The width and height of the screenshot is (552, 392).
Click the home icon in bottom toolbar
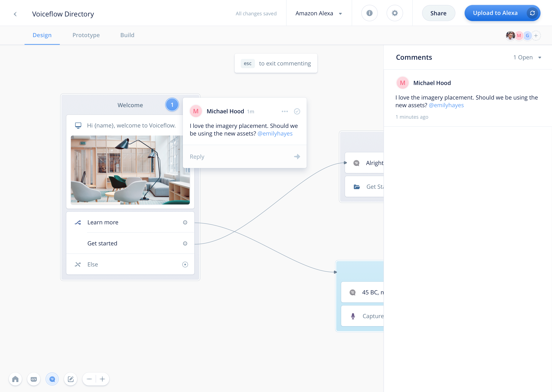(x=15, y=379)
